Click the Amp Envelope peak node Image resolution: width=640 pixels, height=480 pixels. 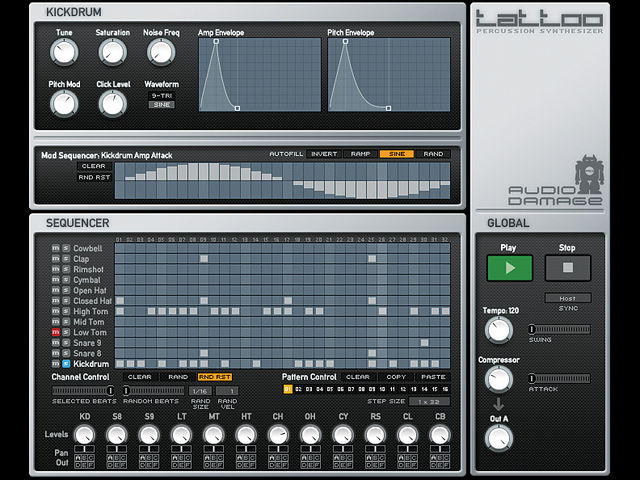[x=216, y=41]
